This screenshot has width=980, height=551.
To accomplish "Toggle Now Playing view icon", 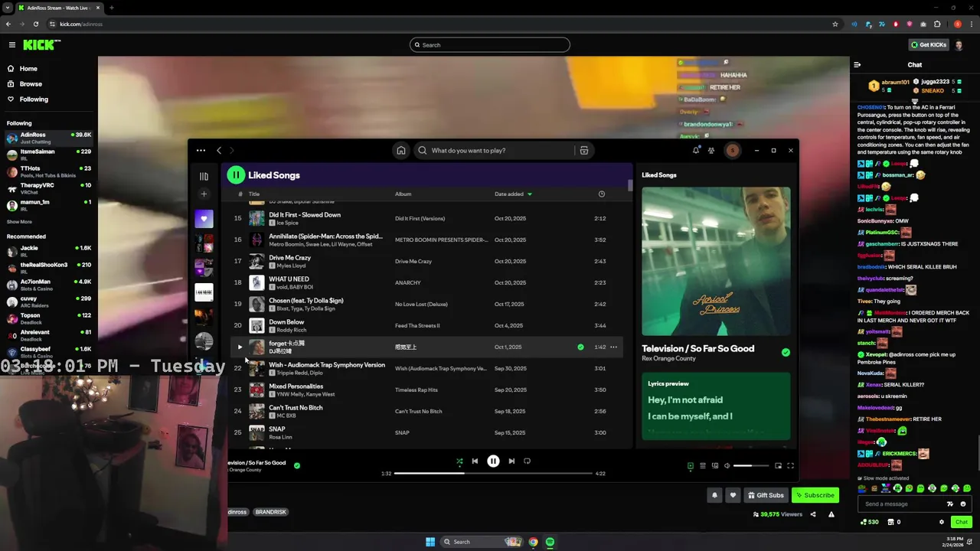I will tap(691, 465).
